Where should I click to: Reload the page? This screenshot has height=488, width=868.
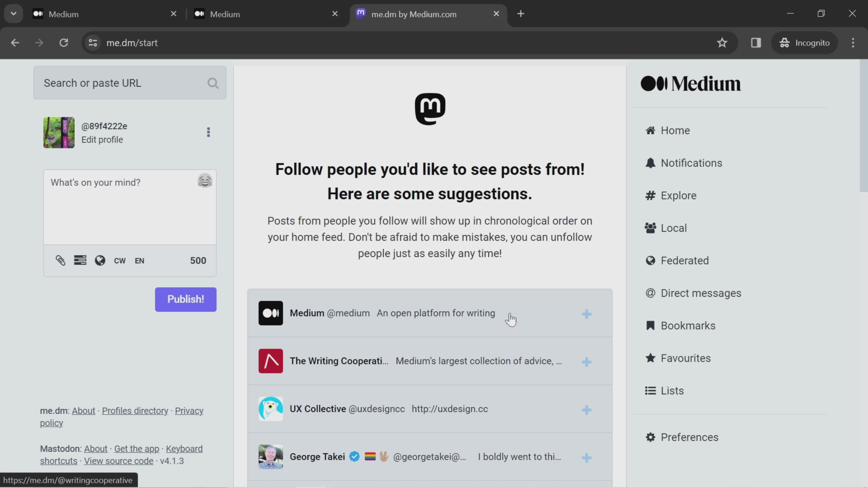click(x=64, y=43)
